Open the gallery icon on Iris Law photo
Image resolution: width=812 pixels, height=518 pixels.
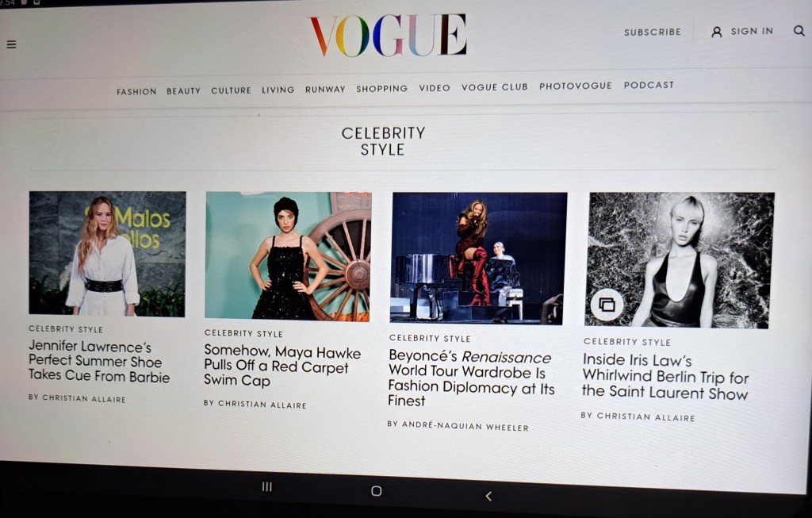607,305
